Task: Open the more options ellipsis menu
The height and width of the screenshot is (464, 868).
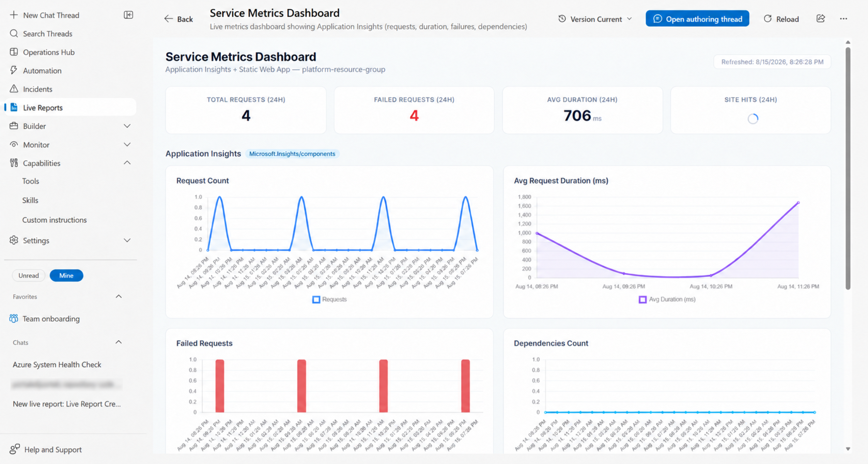Action: (844, 19)
